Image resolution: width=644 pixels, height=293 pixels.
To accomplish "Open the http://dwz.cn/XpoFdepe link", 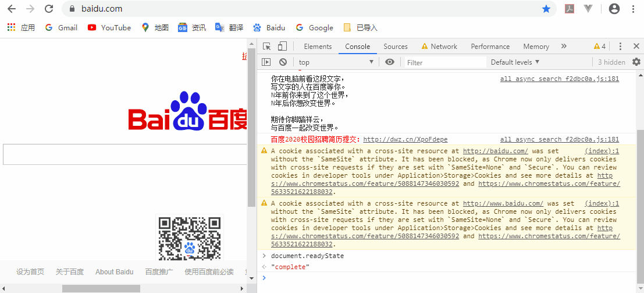I will [x=405, y=139].
